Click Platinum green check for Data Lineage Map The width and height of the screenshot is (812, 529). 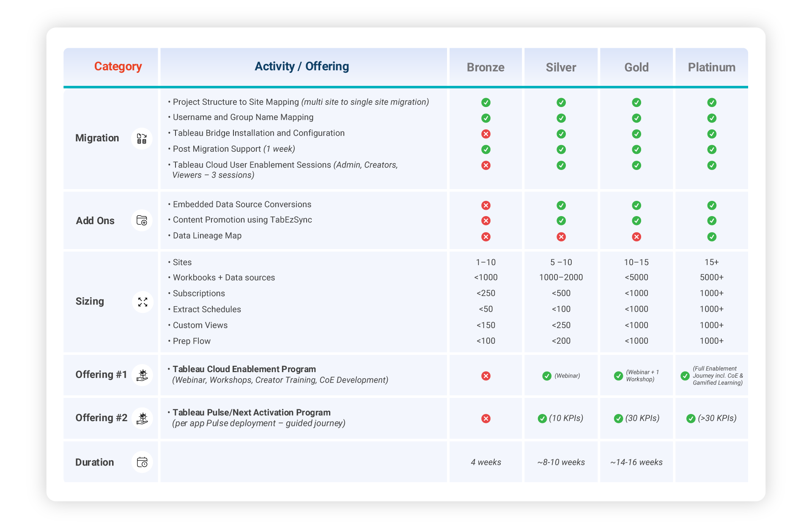pyautogui.click(x=712, y=237)
